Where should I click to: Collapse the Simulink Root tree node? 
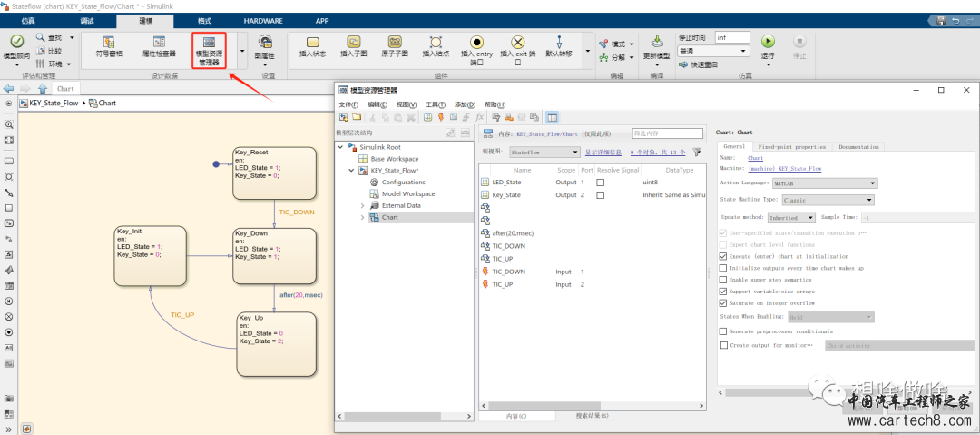click(340, 147)
